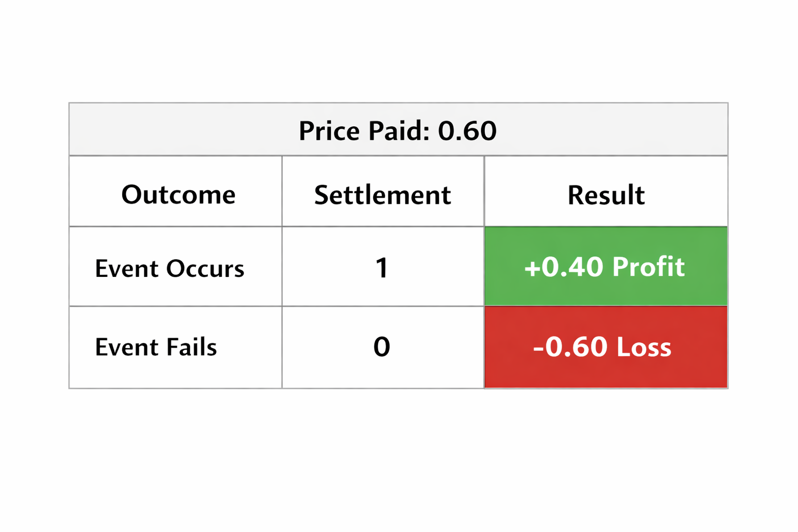
Task: Select the 0.60 value in the header
Action: [x=467, y=130]
